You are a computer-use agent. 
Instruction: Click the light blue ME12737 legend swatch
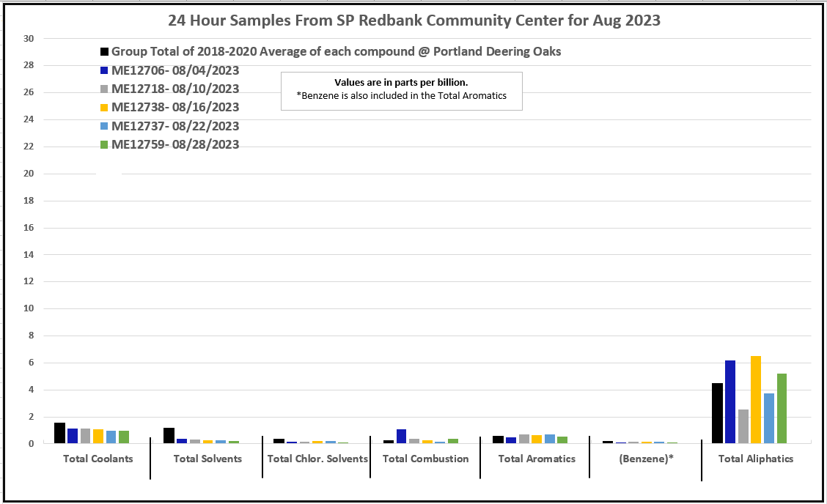[x=105, y=126]
